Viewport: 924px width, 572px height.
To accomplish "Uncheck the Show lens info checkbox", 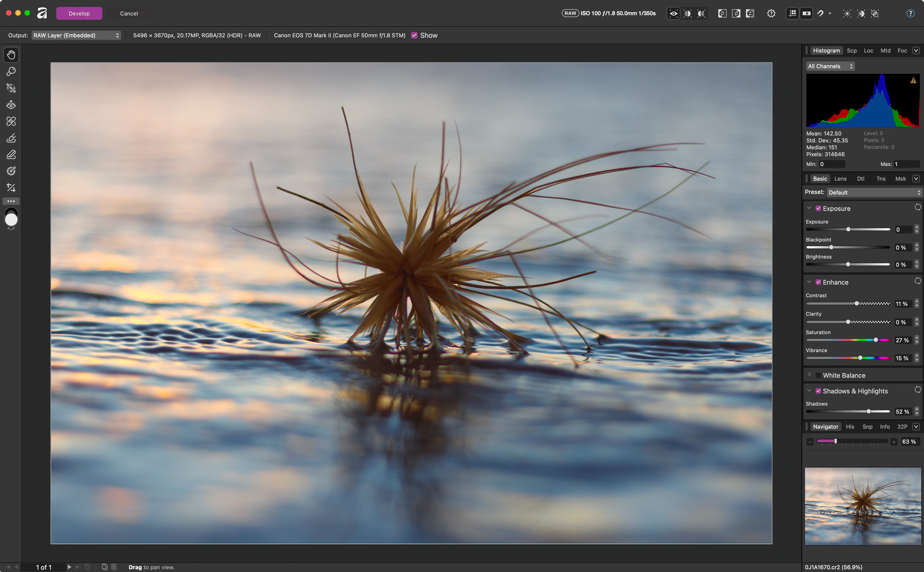I will click(x=414, y=35).
